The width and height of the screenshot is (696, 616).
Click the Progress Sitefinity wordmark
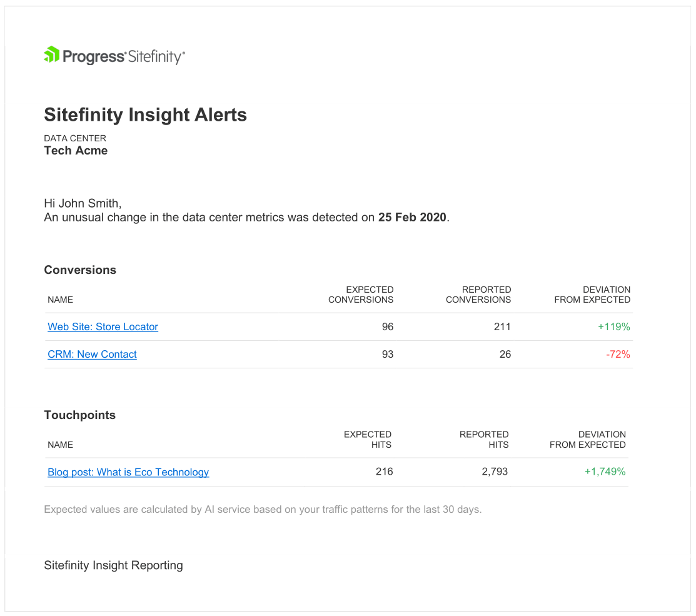tap(124, 57)
